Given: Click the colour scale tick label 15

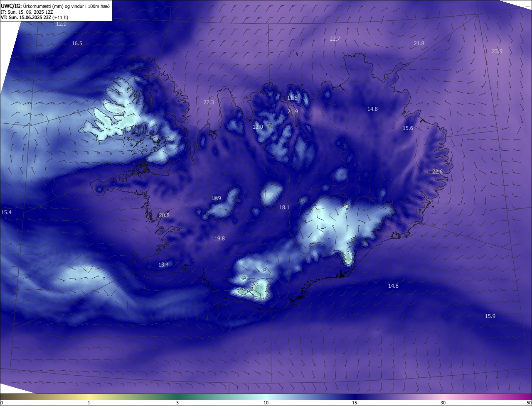Looking at the screenshot, I should coord(355,403).
